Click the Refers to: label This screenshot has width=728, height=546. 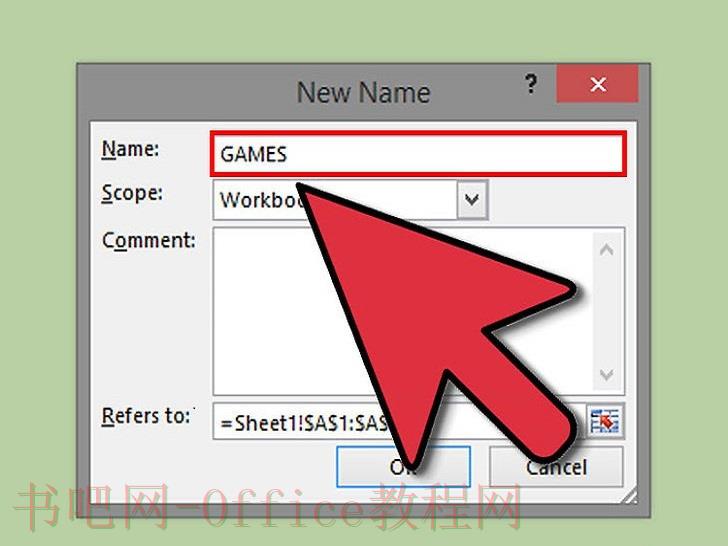148,416
